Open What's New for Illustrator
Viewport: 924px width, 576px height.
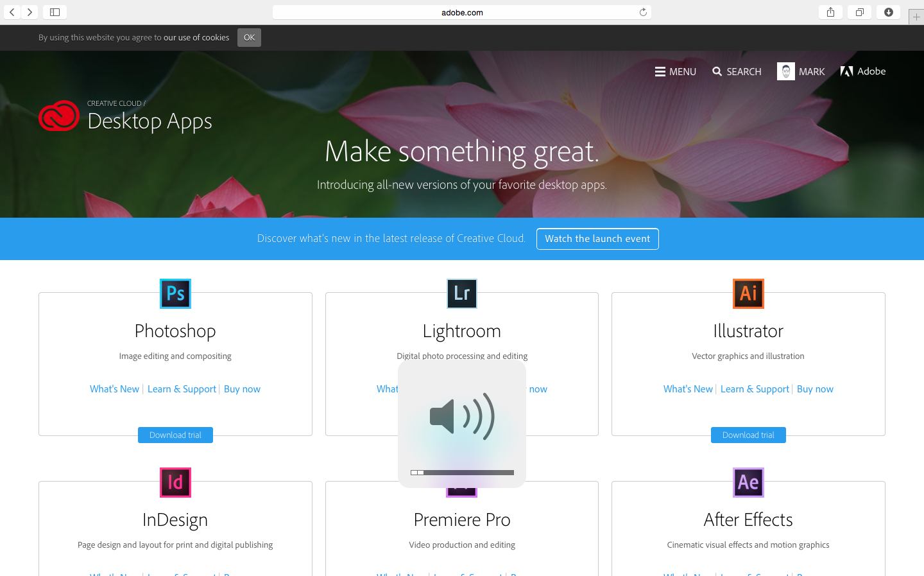tap(687, 388)
